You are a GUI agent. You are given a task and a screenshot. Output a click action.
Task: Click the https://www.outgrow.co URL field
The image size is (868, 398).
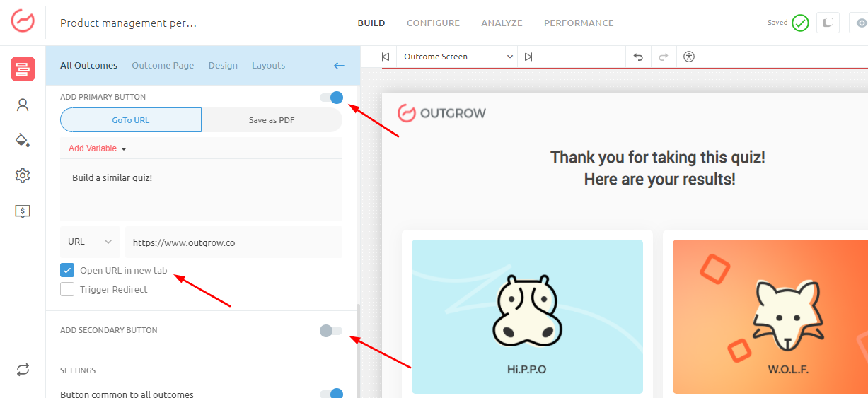point(233,242)
